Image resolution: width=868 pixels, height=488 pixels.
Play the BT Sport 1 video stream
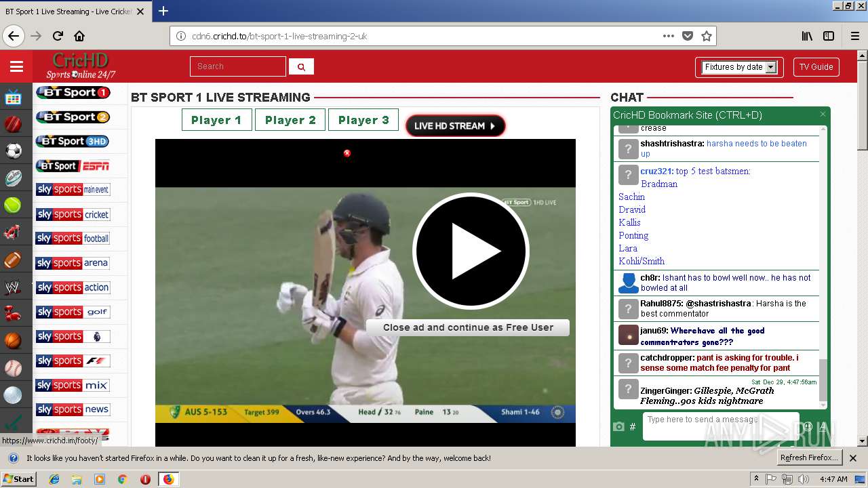click(x=471, y=251)
